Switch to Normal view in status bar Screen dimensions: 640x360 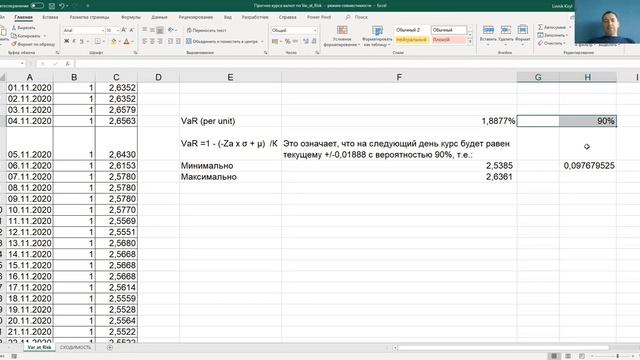(x=554, y=356)
